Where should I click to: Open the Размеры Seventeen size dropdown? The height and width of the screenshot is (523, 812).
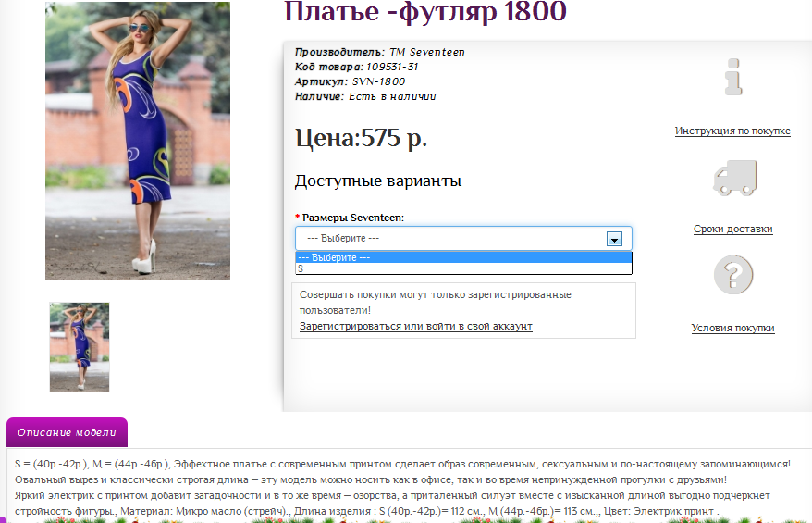[x=463, y=239]
